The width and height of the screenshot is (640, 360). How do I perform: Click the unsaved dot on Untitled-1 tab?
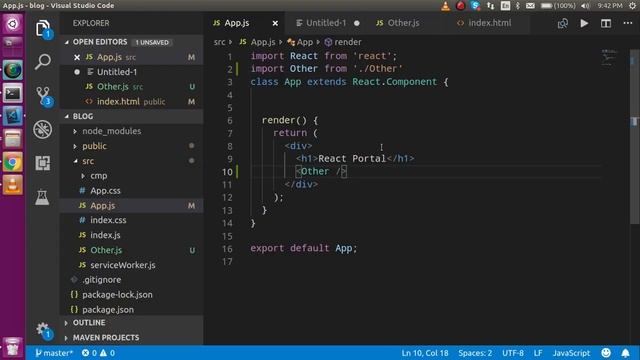click(x=357, y=23)
